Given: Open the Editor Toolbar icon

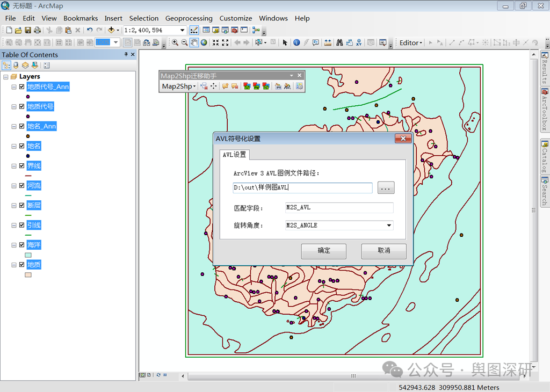Looking at the screenshot, I should coord(194,30).
